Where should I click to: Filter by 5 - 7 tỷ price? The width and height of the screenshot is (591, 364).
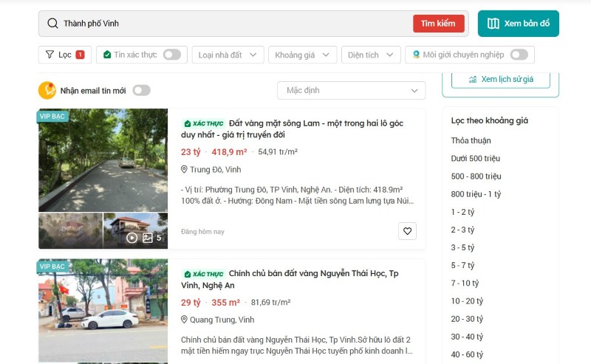[462, 265]
